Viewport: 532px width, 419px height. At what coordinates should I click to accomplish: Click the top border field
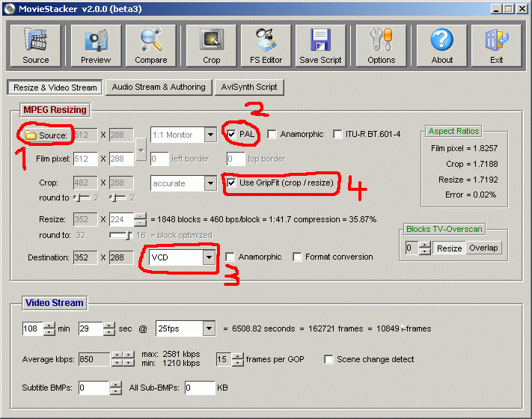(x=236, y=159)
